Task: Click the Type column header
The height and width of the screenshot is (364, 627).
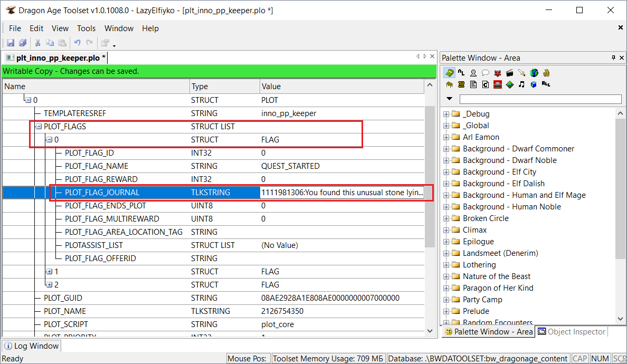Action: [225, 87]
